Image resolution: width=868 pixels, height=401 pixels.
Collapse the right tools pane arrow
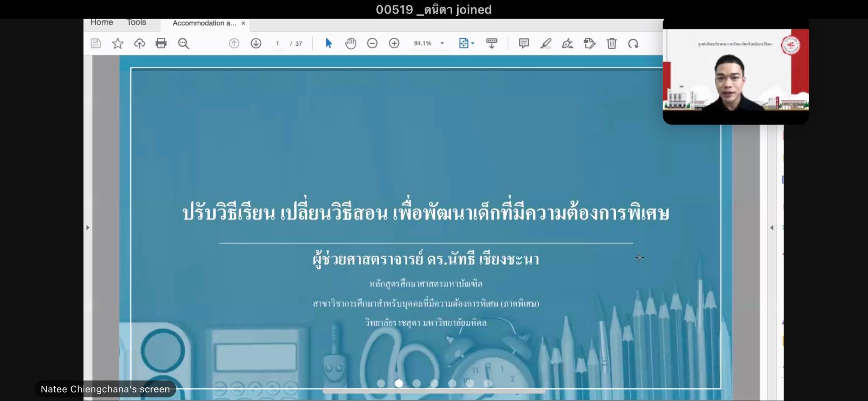point(772,228)
